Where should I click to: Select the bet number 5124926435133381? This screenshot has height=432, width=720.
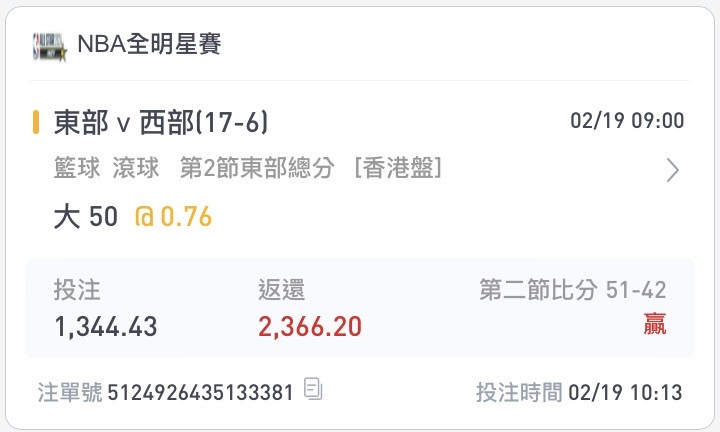[200, 393]
